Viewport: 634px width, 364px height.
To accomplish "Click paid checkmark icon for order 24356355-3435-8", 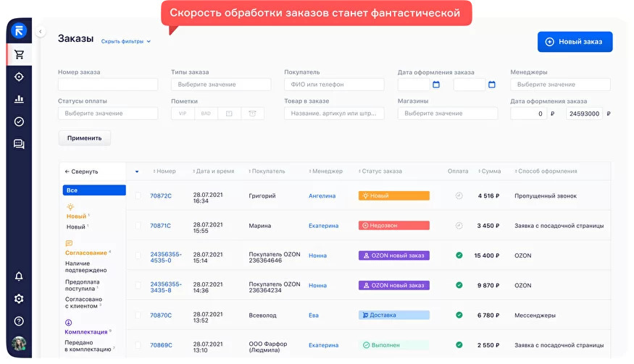I will [459, 285].
